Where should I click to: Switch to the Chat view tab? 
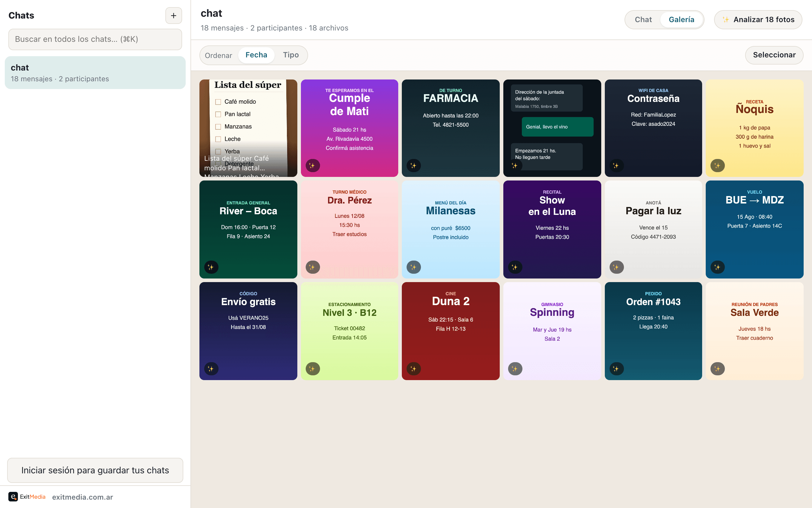643,19
